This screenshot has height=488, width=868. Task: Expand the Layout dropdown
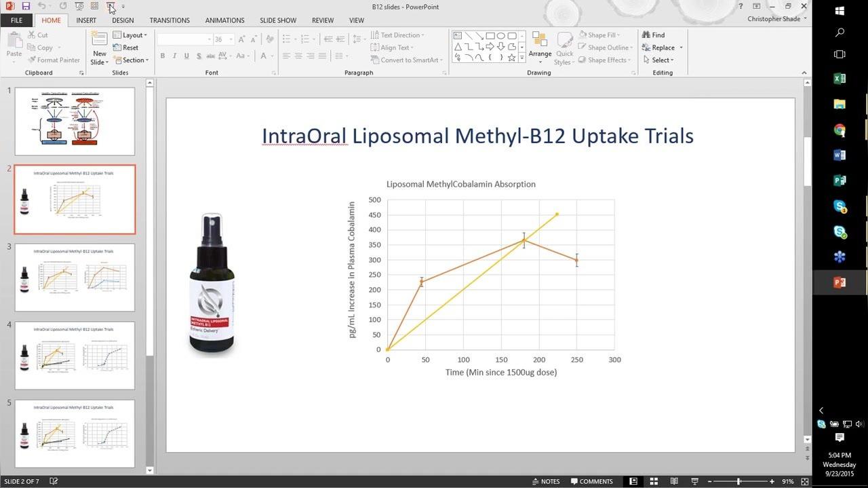click(x=130, y=35)
